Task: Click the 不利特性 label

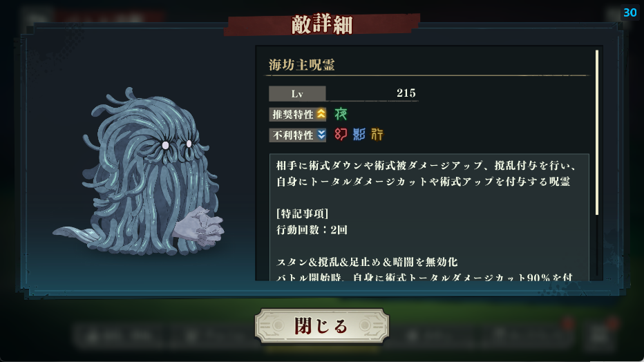Action: [x=293, y=135]
